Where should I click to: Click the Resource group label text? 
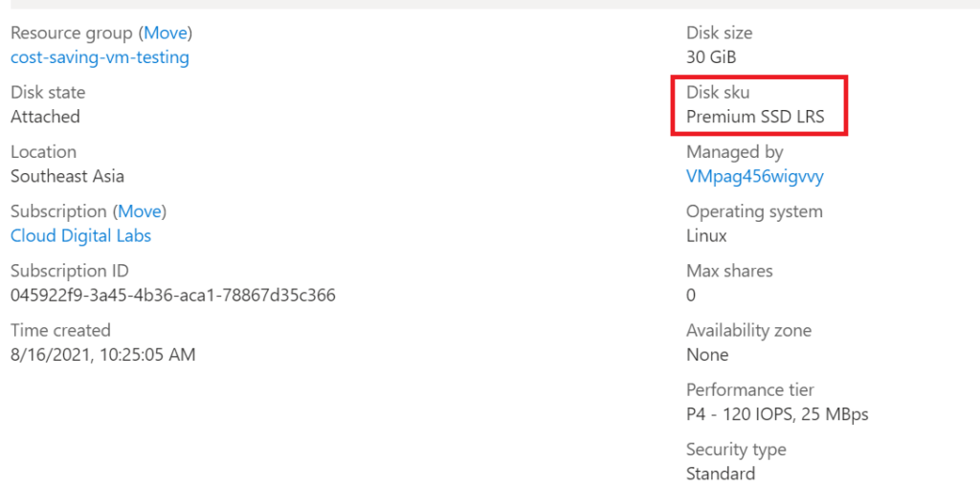(71, 33)
